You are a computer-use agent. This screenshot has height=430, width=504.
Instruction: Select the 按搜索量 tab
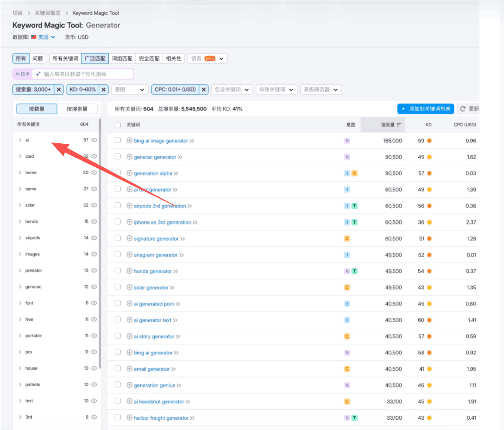pyautogui.click(x=77, y=109)
